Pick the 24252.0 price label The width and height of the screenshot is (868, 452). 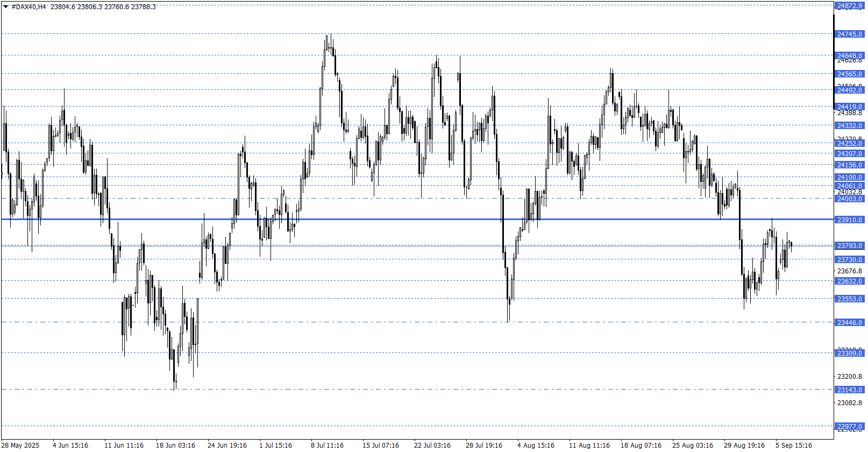[x=849, y=143]
